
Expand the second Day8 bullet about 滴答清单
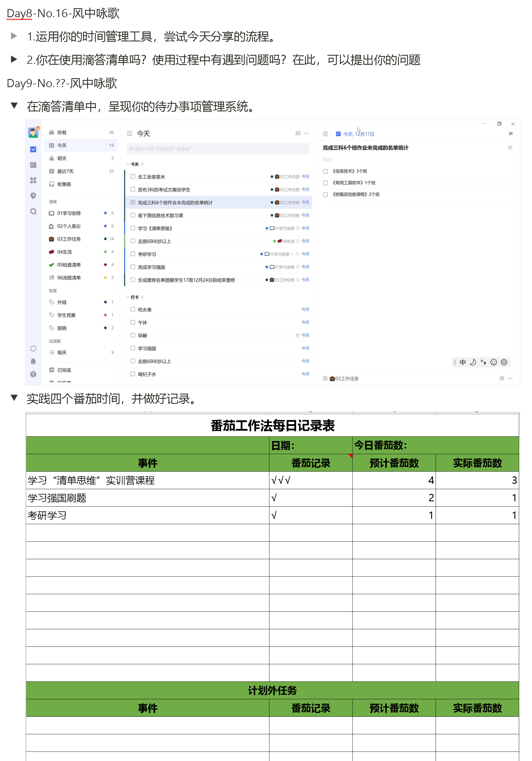(x=14, y=59)
